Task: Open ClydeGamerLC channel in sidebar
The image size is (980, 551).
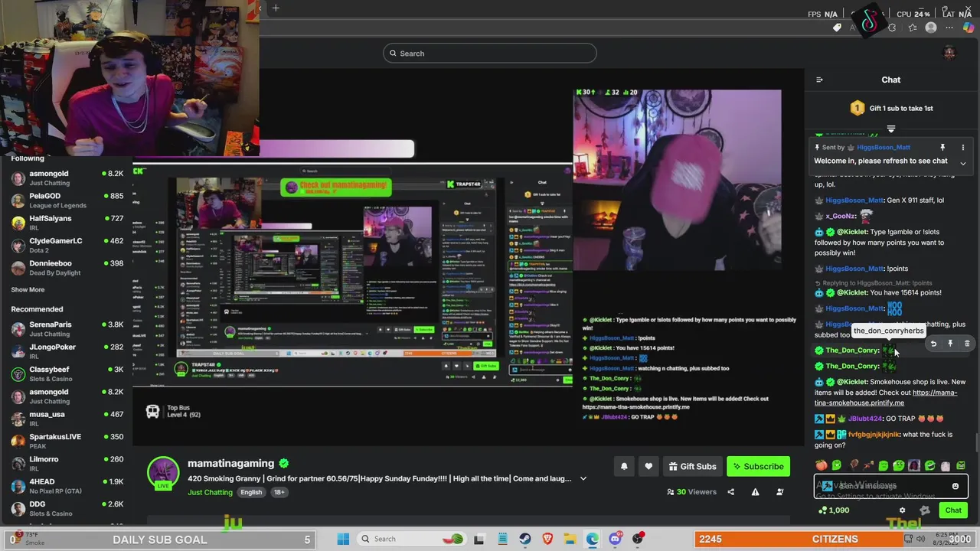Action: tap(66, 245)
